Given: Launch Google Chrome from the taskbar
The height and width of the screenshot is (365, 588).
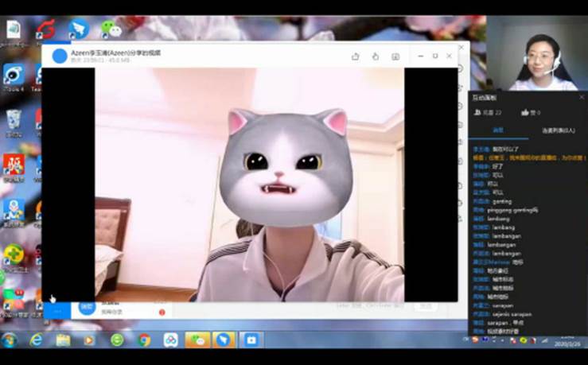Looking at the screenshot, I should point(144,340).
